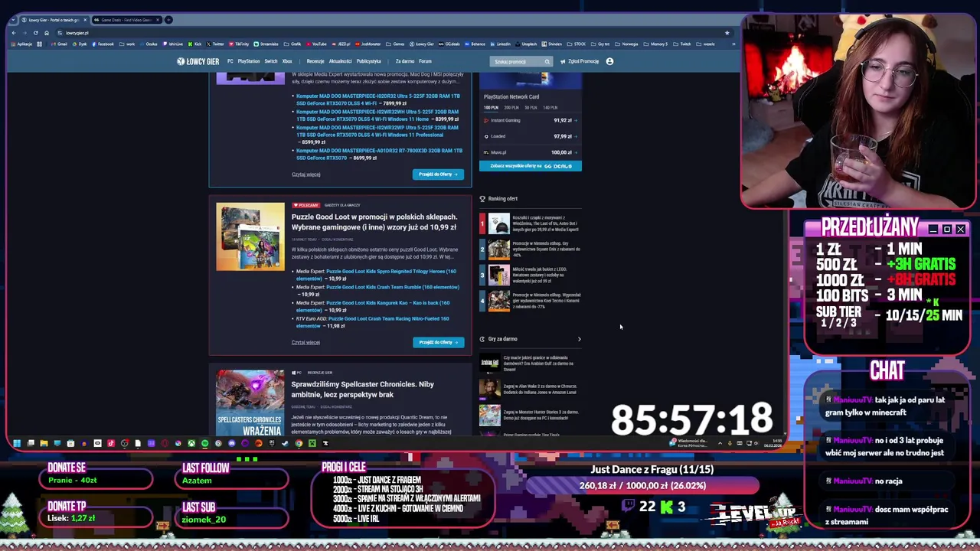Screen dimensions: 980x551
Task: Open the Windows Start menu
Action: click(17, 443)
